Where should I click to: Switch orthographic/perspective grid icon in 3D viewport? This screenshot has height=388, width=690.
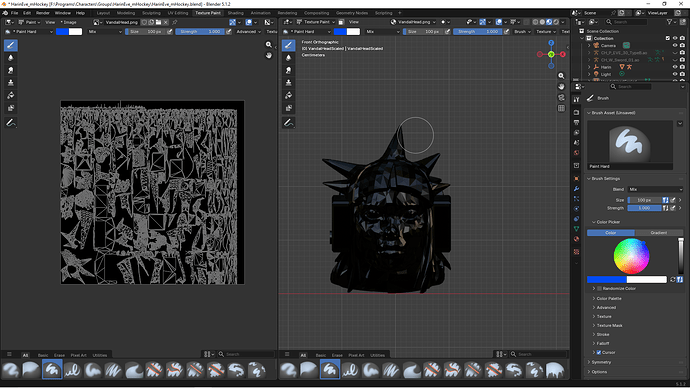(561, 108)
